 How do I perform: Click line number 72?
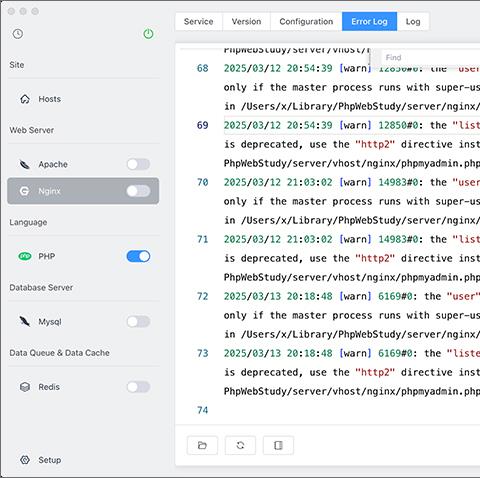click(x=203, y=296)
